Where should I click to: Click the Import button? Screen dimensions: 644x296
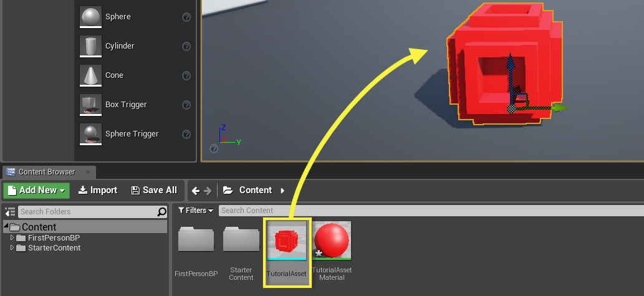click(98, 190)
